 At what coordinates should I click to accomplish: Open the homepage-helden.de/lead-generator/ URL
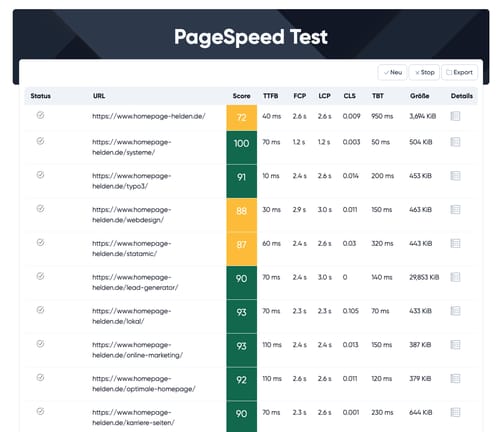pyautogui.click(x=135, y=282)
